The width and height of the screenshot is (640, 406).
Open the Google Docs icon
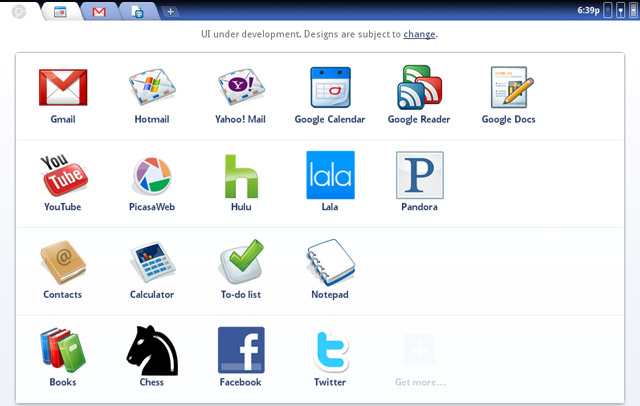coord(512,87)
